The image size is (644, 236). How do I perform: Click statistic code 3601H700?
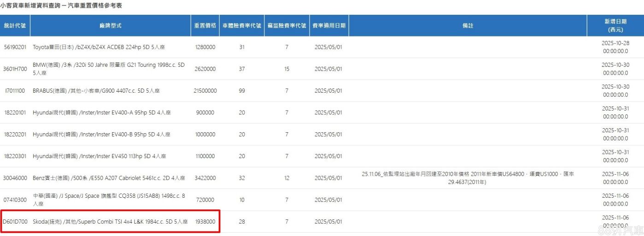15,69
